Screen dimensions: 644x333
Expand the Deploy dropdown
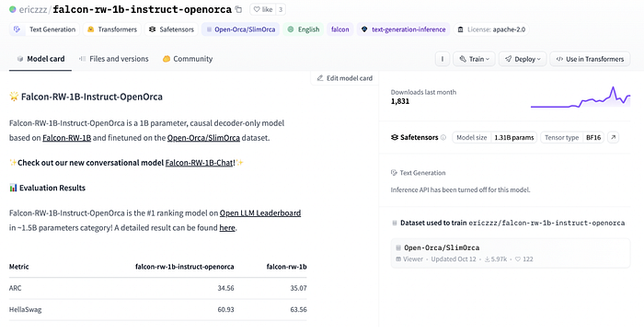click(523, 59)
